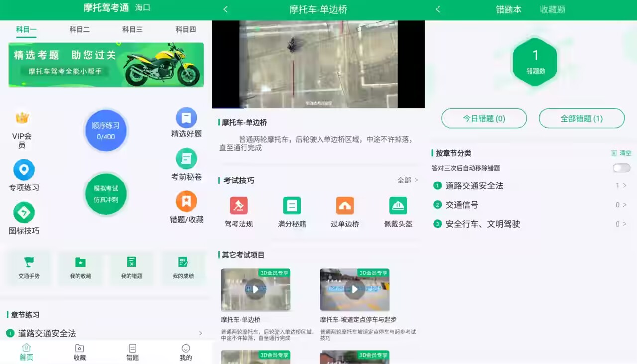Open 安全行车、文明驾驶 chapter chevron
Viewport: 637px width, 364px height.
pyautogui.click(x=624, y=224)
